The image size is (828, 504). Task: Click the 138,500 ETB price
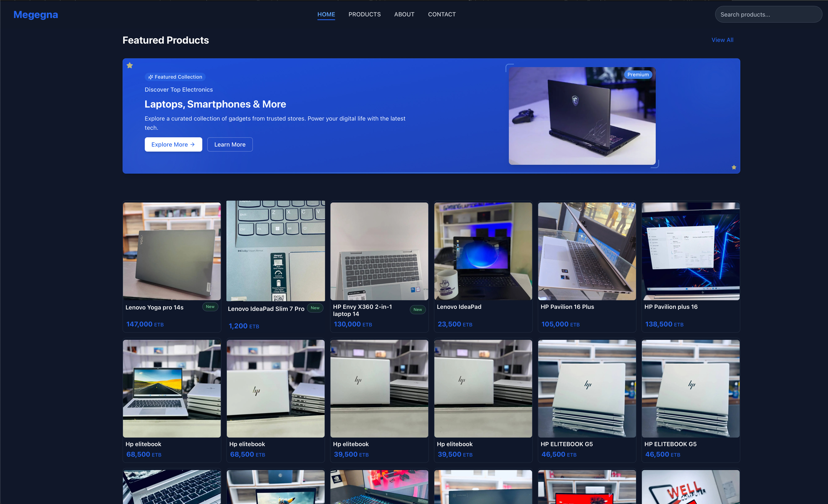pyautogui.click(x=664, y=324)
